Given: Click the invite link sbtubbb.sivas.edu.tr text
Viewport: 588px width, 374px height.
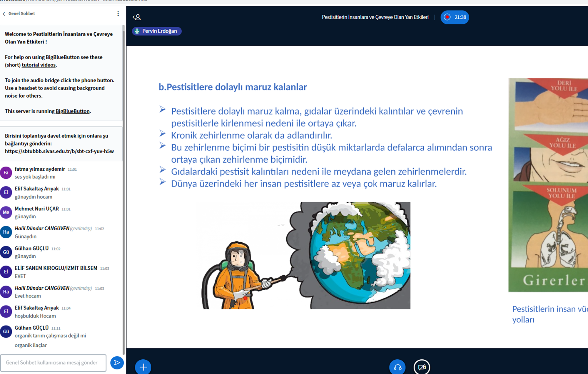Looking at the screenshot, I should pos(59,151).
